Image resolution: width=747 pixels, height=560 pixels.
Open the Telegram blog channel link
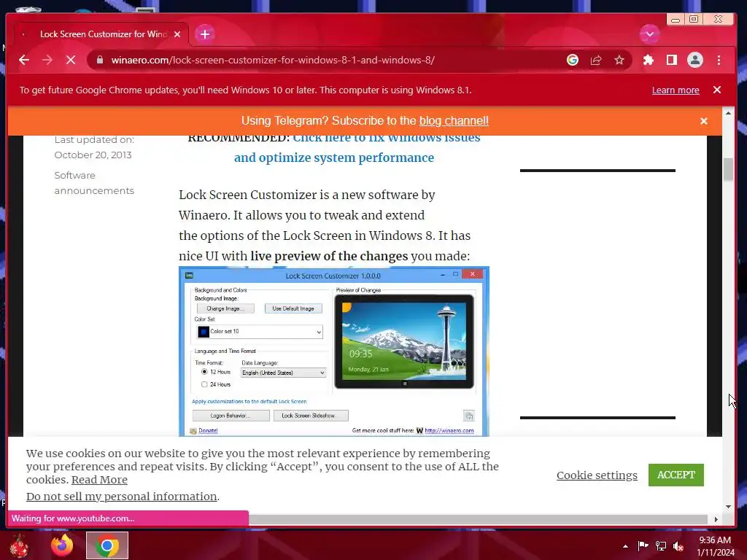tap(454, 121)
